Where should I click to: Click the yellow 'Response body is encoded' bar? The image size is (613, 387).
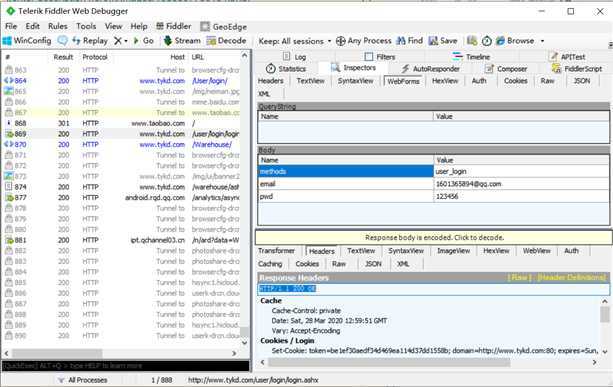pos(434,238)
